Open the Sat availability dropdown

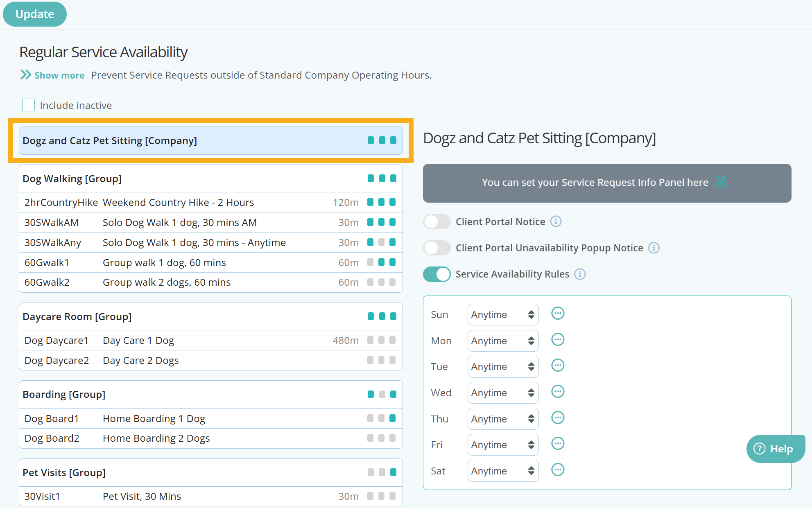pos(503,471)
